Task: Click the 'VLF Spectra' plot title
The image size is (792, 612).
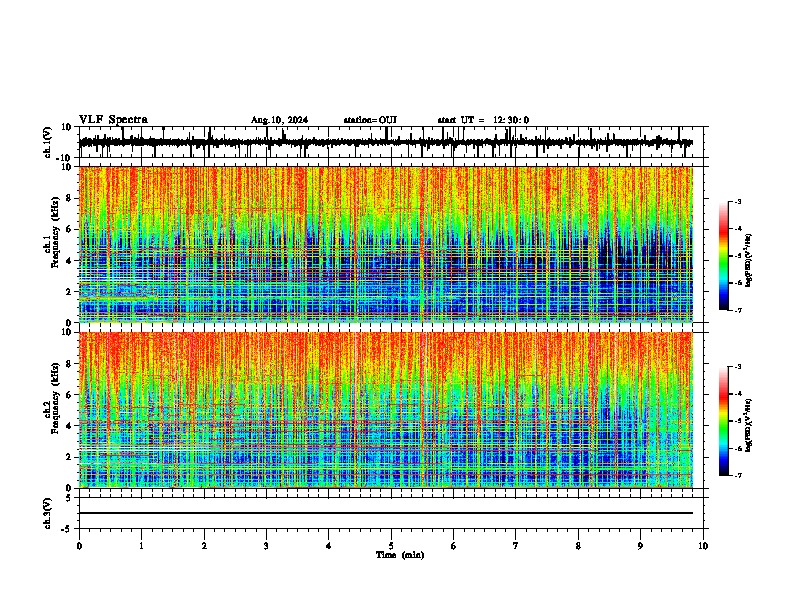Action: click(x=113, y=119)
